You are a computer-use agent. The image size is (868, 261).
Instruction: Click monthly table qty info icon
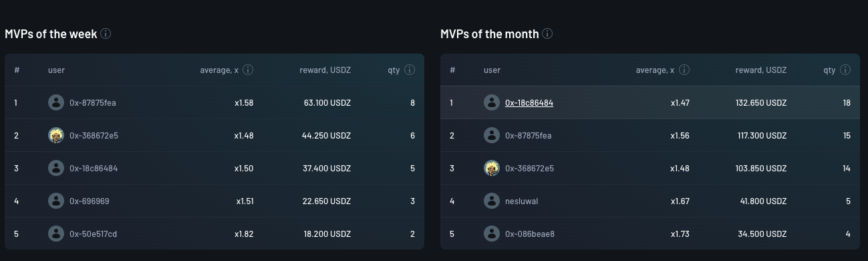[845, 70]
